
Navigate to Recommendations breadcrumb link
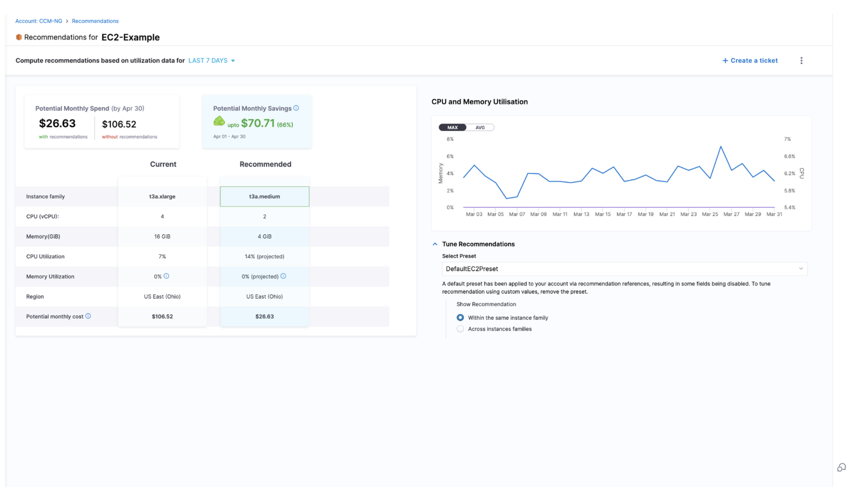[95, 21]
